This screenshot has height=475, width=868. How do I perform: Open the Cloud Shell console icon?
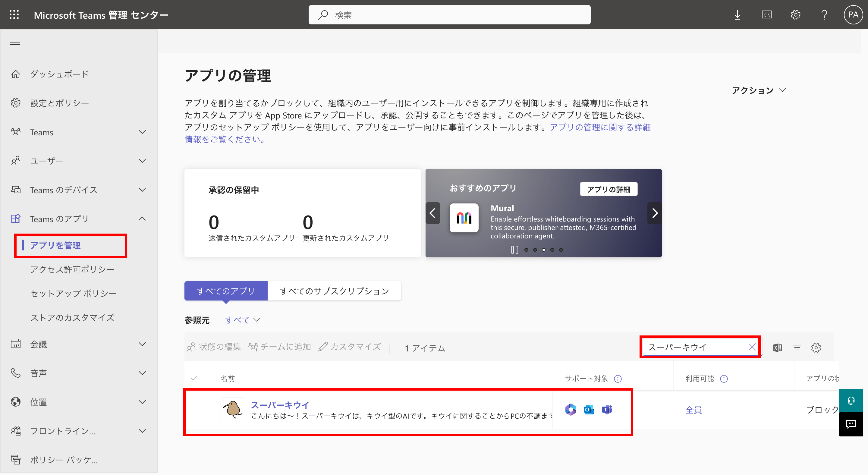766,15
